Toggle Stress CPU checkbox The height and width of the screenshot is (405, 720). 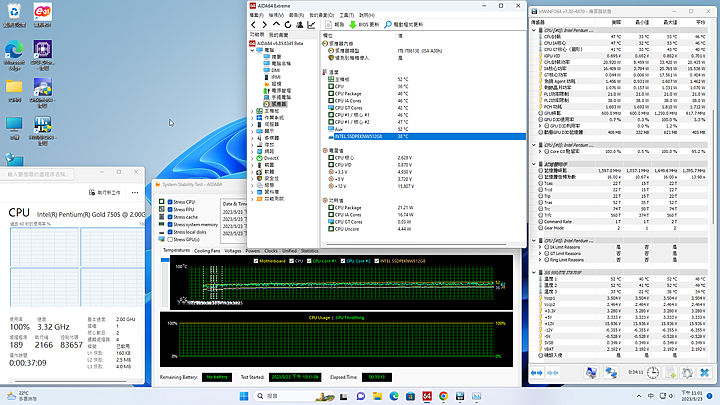tap(170, 202)
